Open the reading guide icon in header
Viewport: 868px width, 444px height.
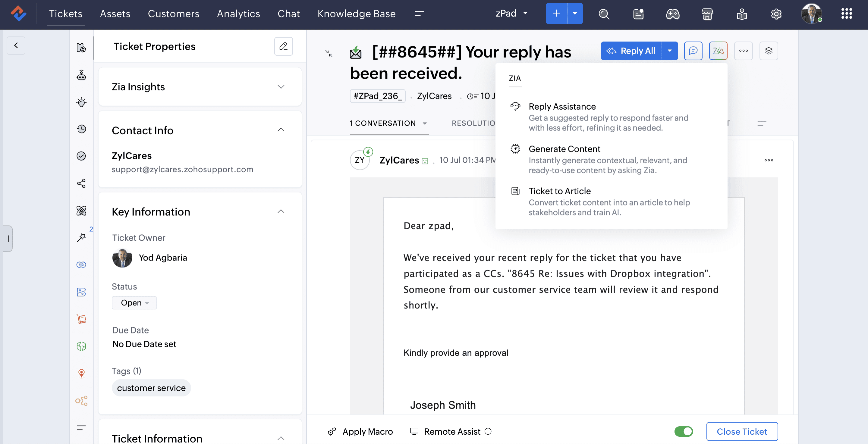742,14
